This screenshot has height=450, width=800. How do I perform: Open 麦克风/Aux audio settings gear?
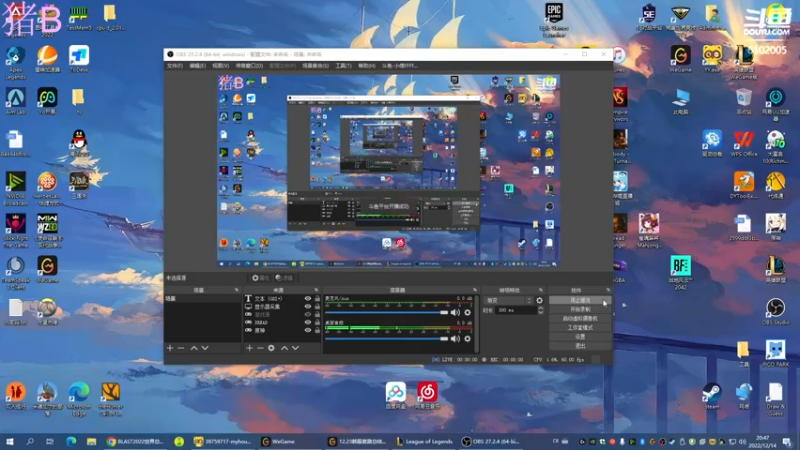(467, 312)
